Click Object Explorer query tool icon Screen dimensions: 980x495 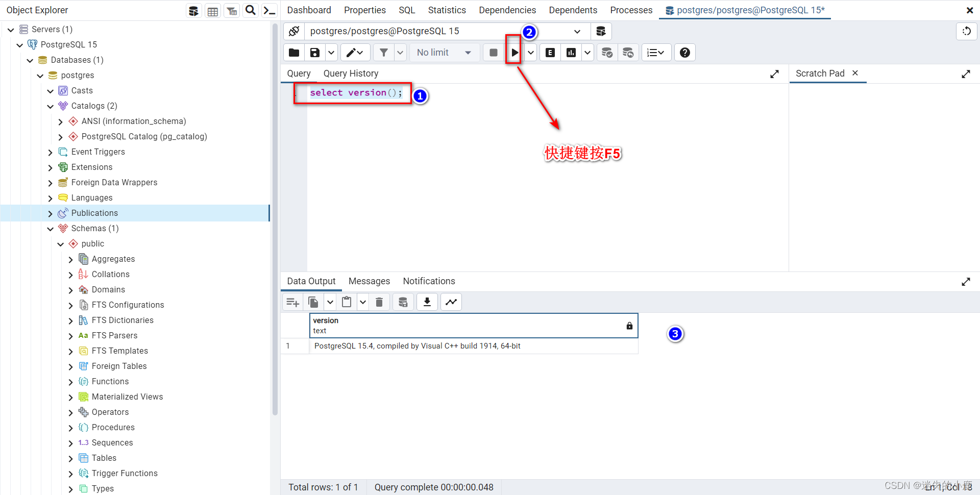coord(193,11)
